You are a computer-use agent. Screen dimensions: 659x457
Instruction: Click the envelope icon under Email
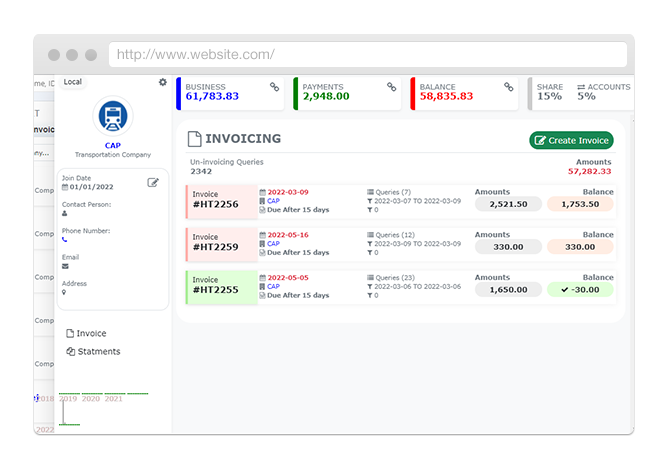(x=65, y=266)
